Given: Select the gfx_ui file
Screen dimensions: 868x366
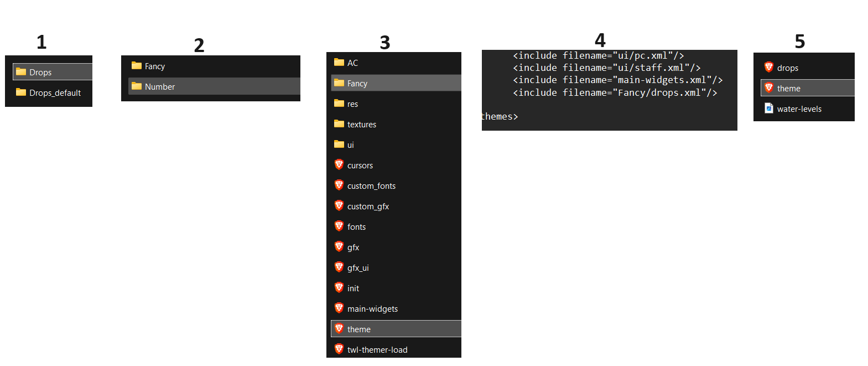Looking at the screenshot, I should click(396, 267).
